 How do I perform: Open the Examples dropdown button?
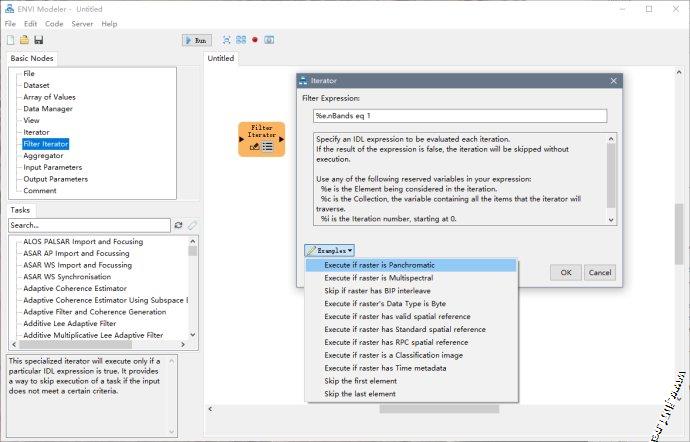[330, 250]
